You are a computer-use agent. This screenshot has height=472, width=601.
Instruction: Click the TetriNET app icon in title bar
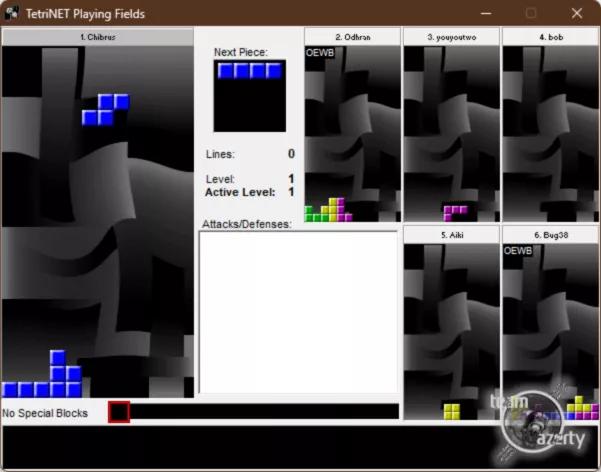tap(11, 13)
